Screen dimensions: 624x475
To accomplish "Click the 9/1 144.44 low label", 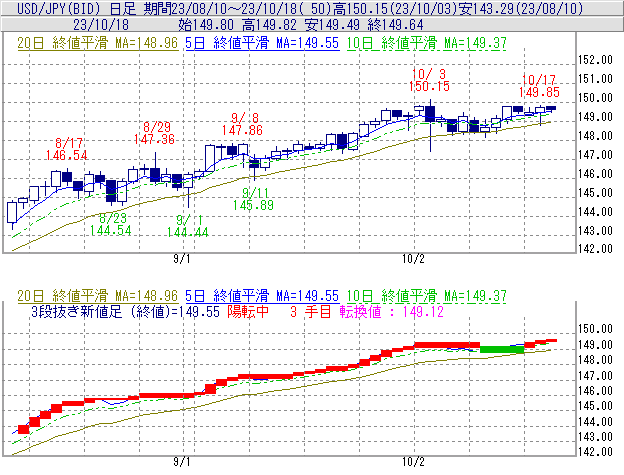I will (187, 226).
